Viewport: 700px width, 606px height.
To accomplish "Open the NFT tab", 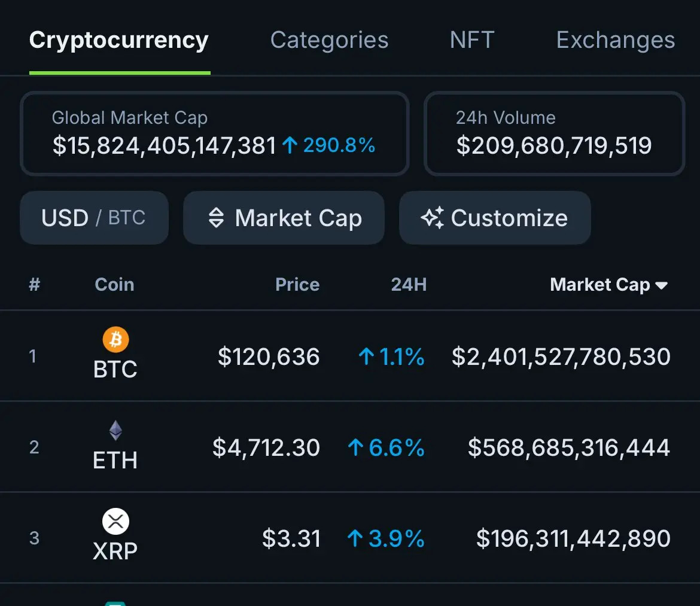I will pyautogui.click(x=472, y=40).
